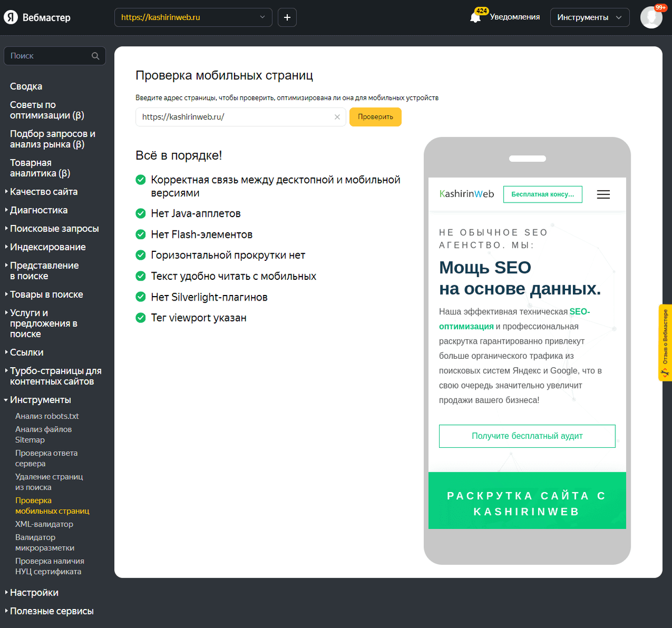Screen dimensions: 672x628
Task: Add a new site with plus button
Action: click(287, 17)
